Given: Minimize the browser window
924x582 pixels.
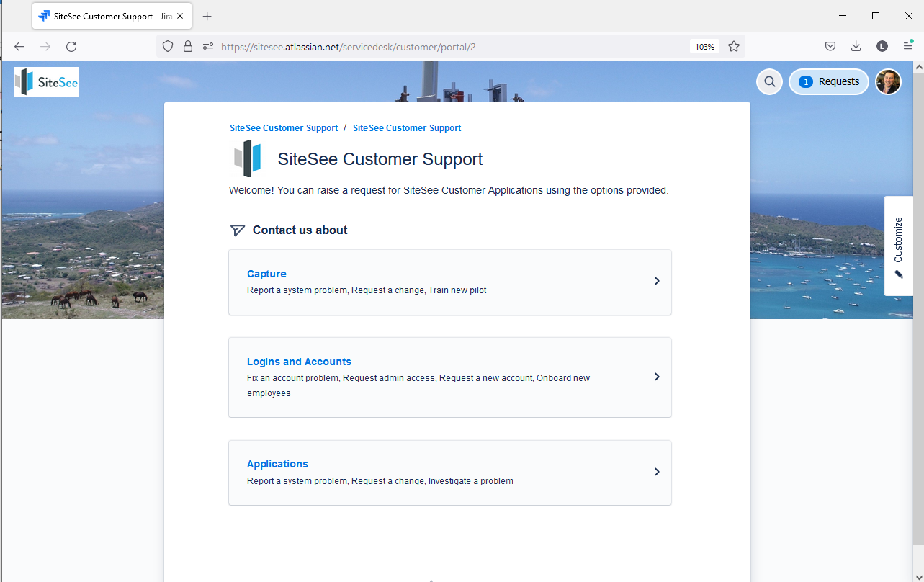Looking at the screenshot, I should 843,16.
